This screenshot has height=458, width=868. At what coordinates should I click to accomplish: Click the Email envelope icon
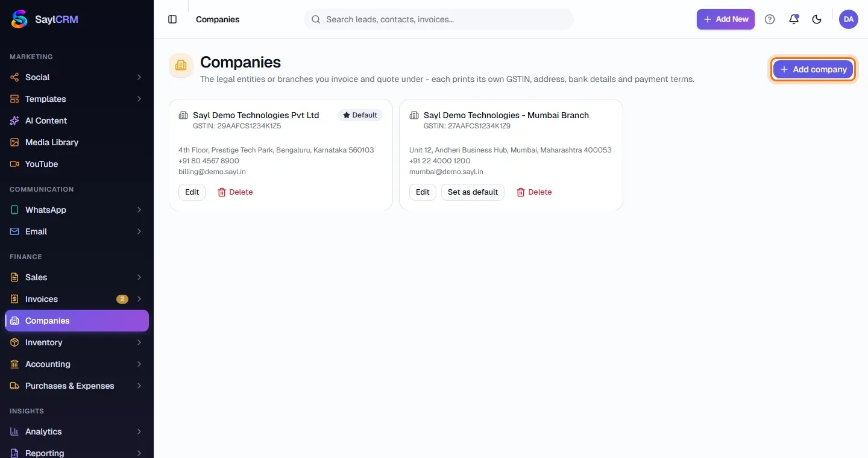point(14,231)
